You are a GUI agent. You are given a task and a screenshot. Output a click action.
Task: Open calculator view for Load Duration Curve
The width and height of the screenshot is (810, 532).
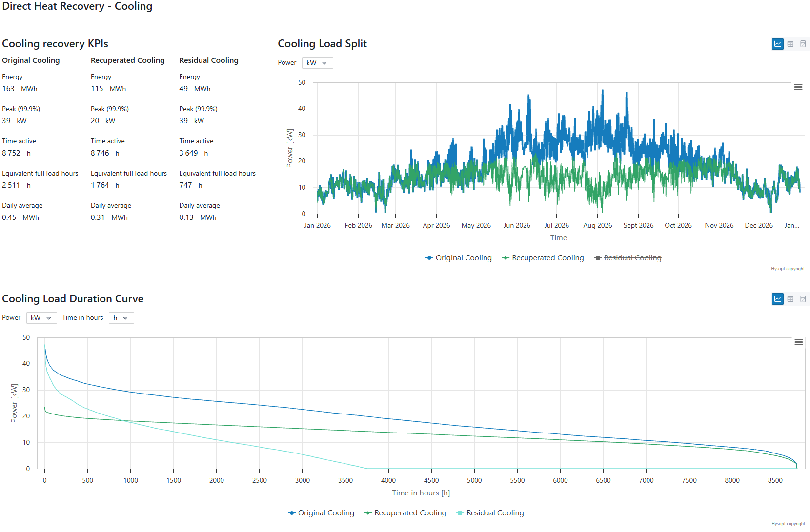[803, 299]
